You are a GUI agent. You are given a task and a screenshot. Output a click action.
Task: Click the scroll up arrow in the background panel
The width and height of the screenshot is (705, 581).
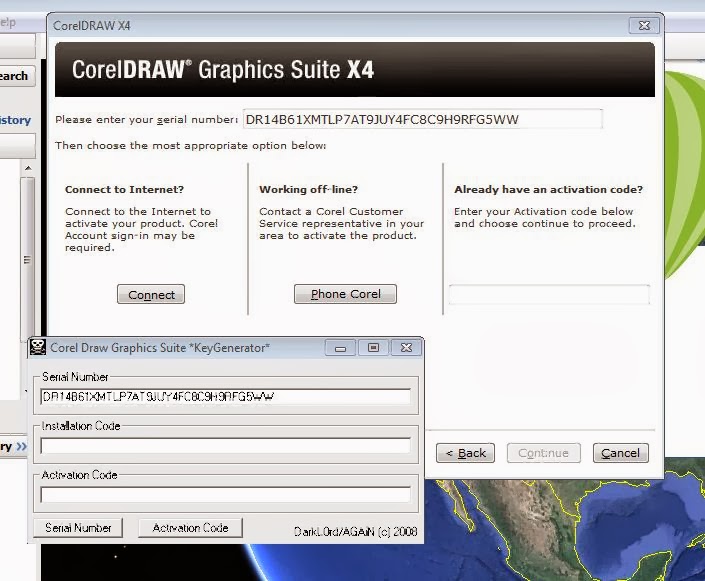pos(28,168)
